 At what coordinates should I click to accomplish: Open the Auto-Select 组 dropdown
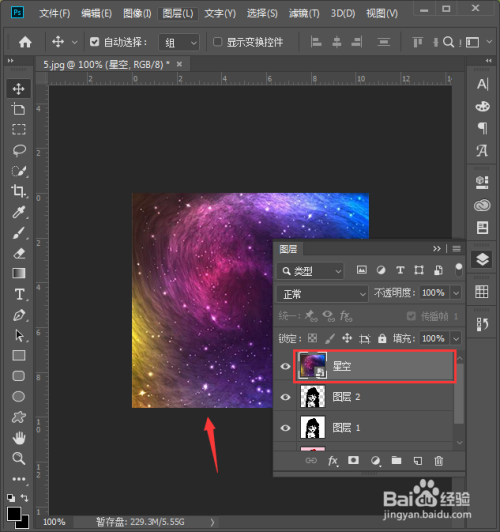179,42
